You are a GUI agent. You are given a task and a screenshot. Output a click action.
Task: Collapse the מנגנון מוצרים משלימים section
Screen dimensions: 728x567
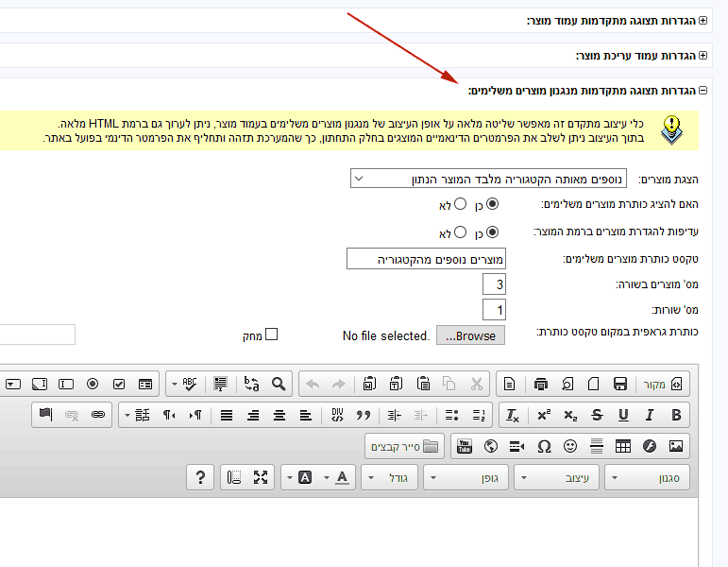pyautogui.click(x=703, y=90)
